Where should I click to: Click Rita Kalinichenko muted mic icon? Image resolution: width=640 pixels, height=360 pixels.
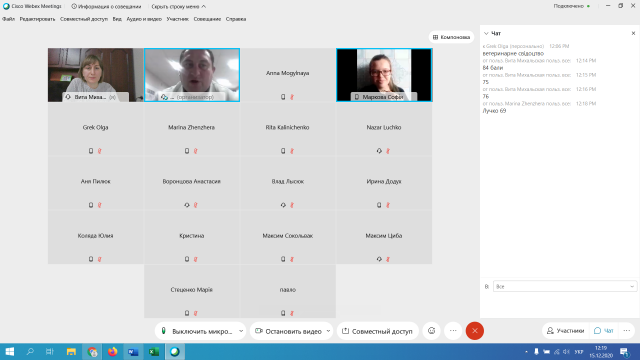click(x=292, y=151)
